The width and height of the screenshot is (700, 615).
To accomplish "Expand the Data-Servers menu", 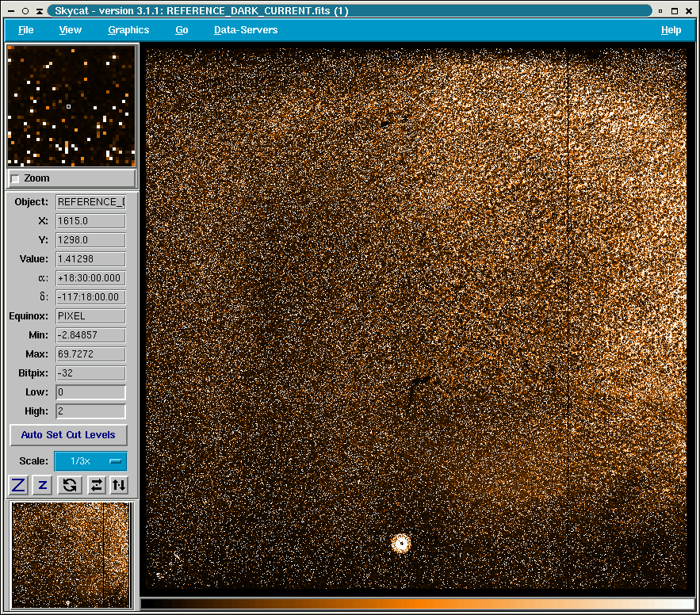I will (246, 30).
